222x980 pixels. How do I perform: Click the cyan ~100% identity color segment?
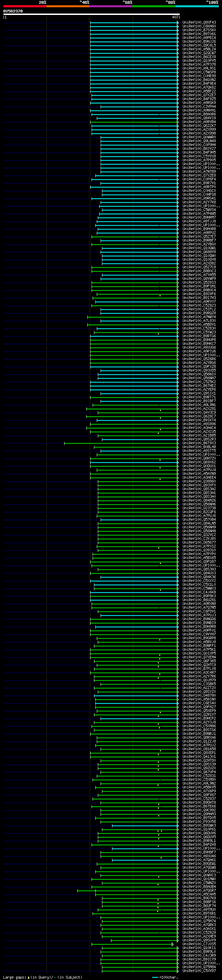click(197, 6)
